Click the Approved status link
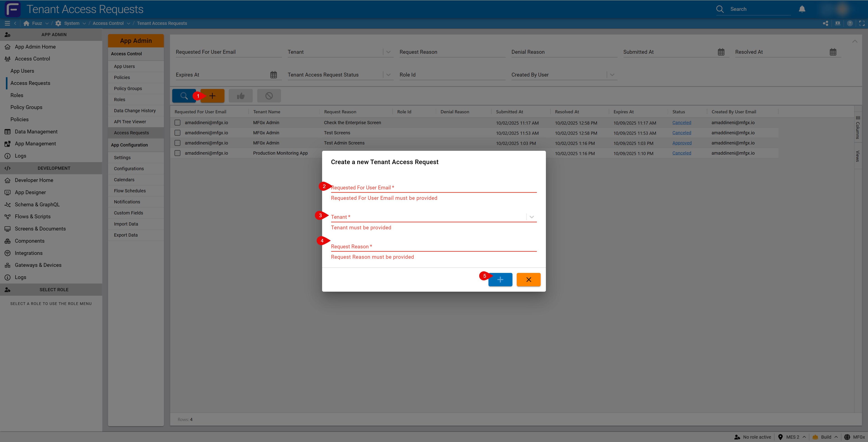The height and width of the screenshot is (442, 868). click(682, 143)
